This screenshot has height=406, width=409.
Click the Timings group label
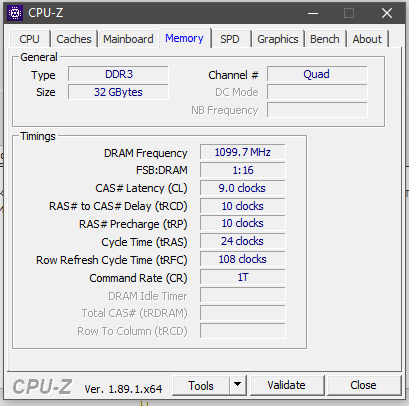point(38,136)
